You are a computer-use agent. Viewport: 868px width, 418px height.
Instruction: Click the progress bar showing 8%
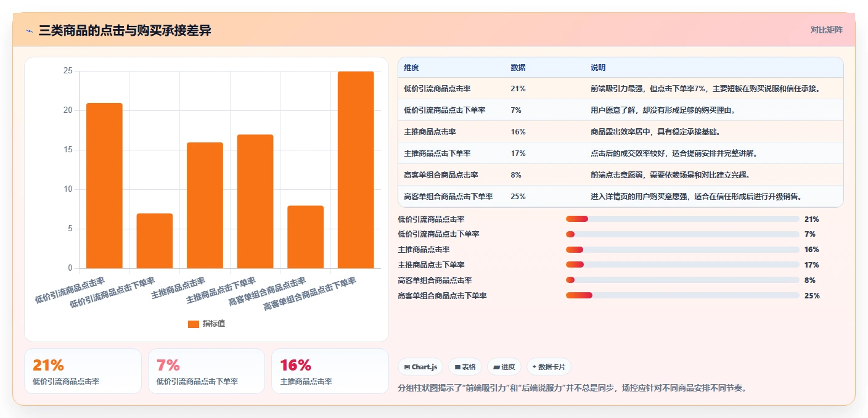pos(682,281)
